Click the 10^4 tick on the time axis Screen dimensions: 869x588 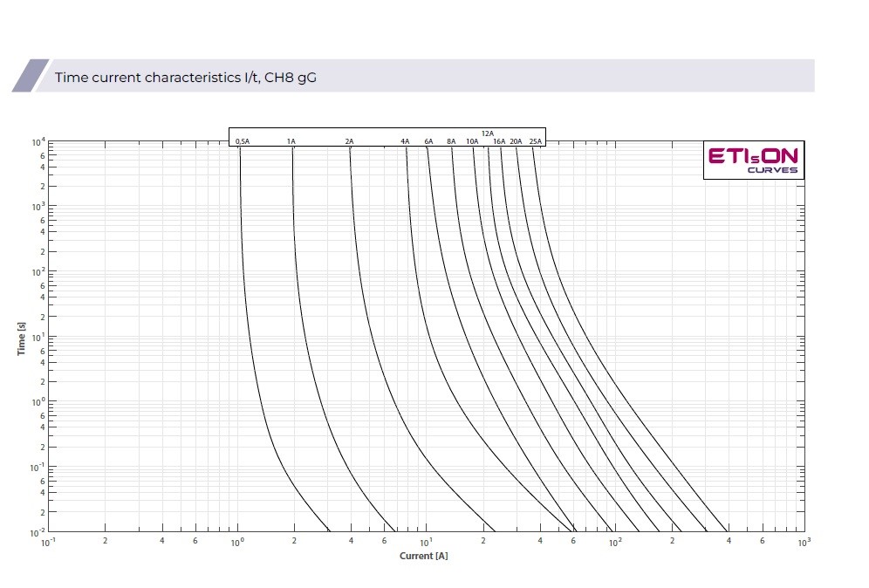(38, 142)
